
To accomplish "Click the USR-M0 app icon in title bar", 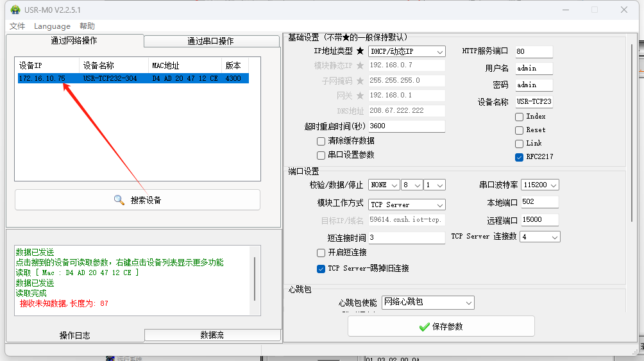I will [x=15, y=10].
